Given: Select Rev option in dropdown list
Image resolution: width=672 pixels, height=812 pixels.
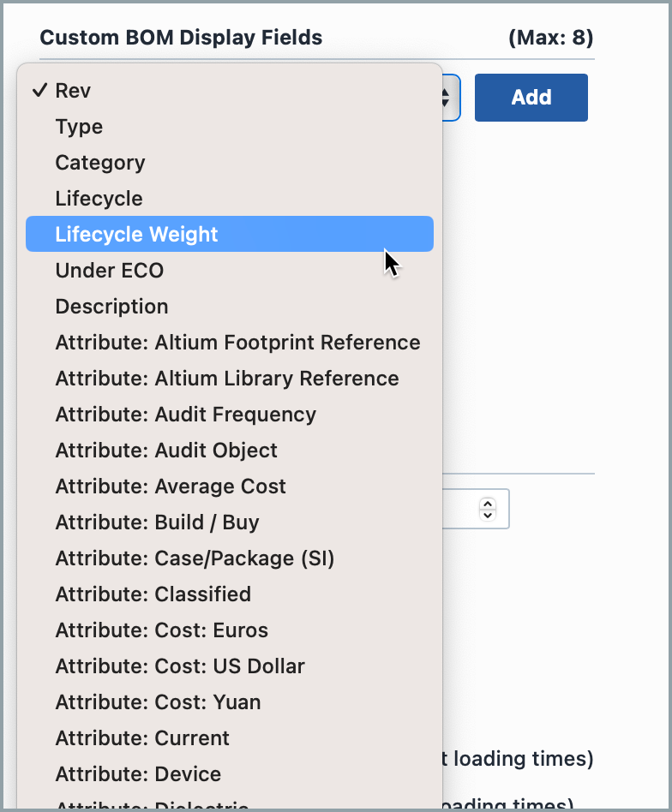Looking at the screenshot, I should 73,91.
